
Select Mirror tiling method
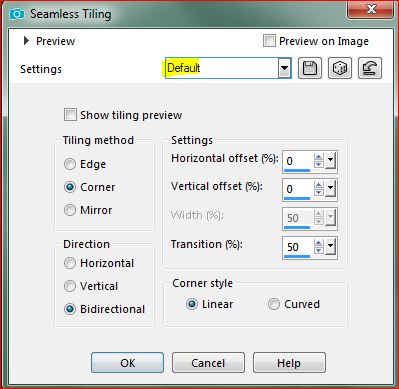(70, 210)
